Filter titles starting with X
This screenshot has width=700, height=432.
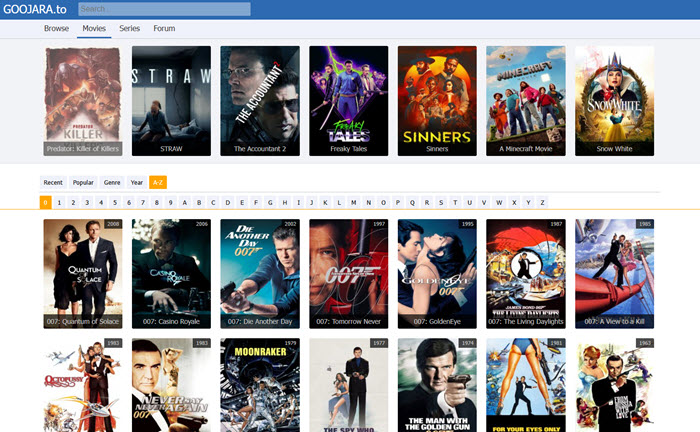tap(514, 203)
